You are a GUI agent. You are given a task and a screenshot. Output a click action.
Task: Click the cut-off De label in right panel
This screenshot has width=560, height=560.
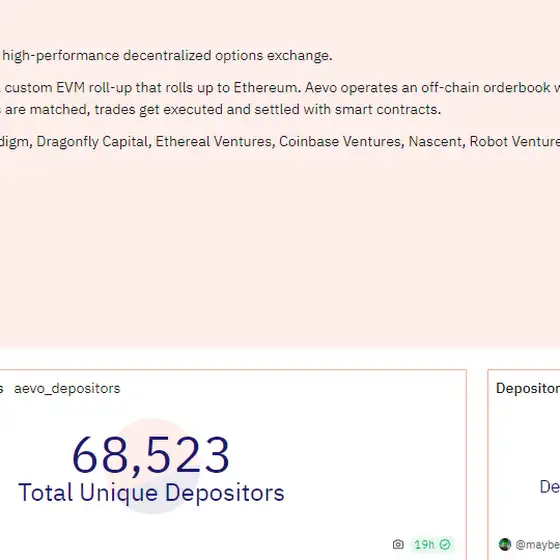coord(550,487)
